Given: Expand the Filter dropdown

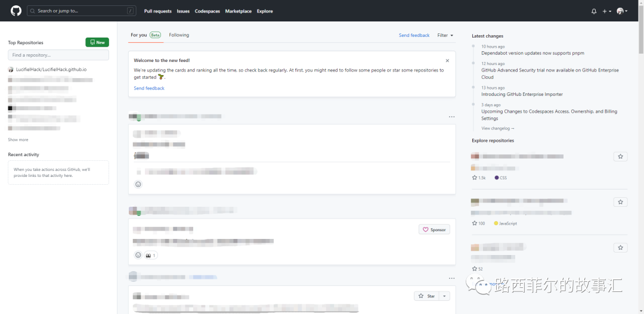Looking at the screenshot, I should (x=445, y=36).
